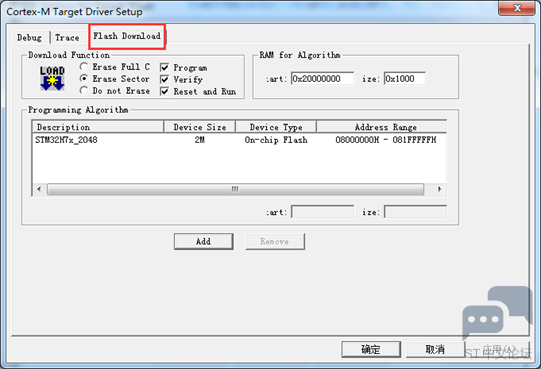Click the Device Type column header
The height and width of the screenshot is (369, 541).
pyautogui.click(x=276, y=127)
